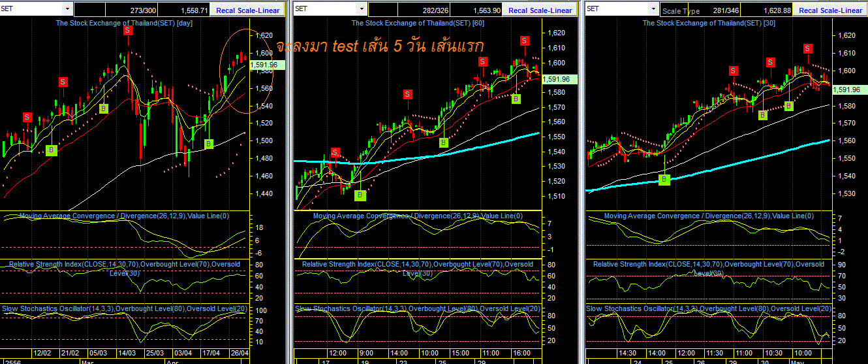Select the Relative Strength Index label in 60-minute chart

tap(418, 268)
